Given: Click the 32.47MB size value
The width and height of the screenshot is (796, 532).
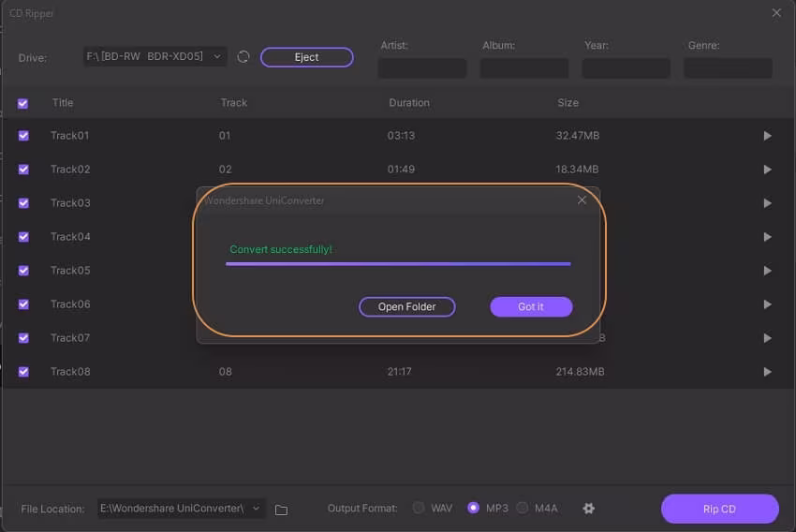Looking at the screenshot, I should pyautogui.click(x=578, y=136).
